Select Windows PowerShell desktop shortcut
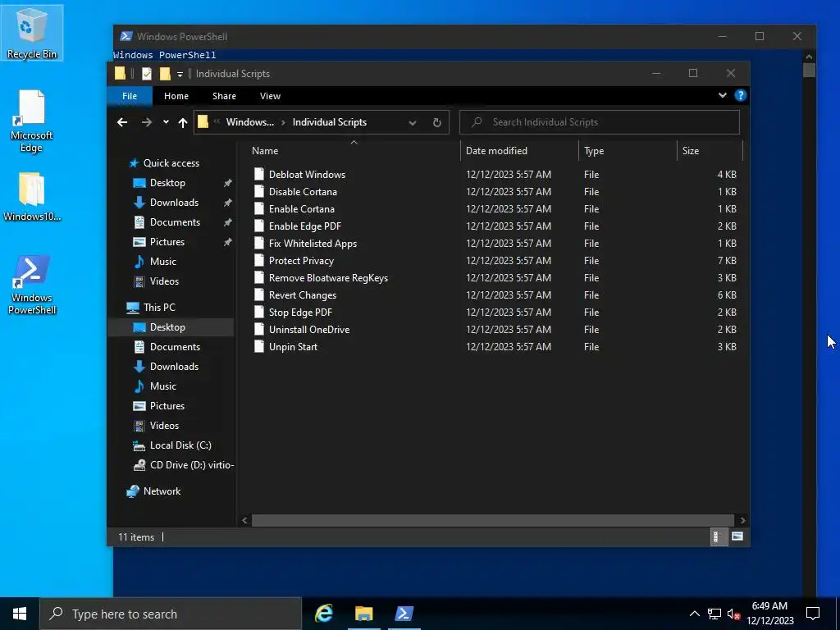Image resolution: width=840 pixels, height=630 pixels. click(32, 285)
